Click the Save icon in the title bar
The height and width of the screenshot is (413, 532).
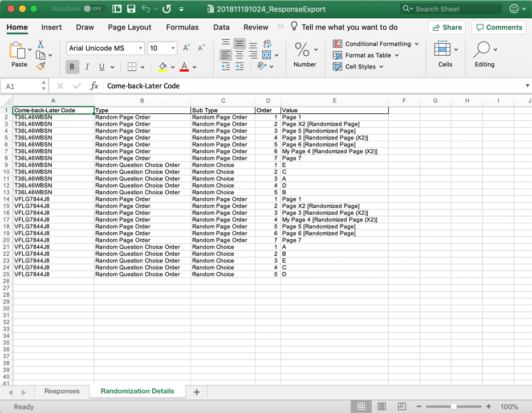tap(132, 9)
